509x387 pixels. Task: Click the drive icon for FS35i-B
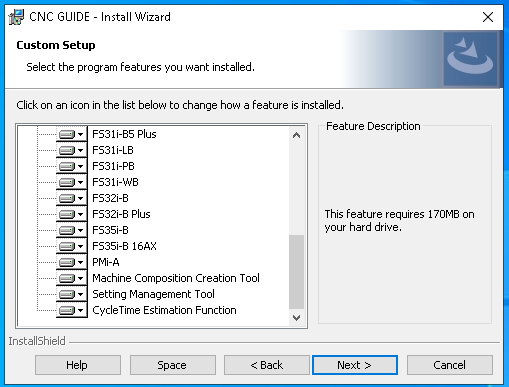point(71,230)
